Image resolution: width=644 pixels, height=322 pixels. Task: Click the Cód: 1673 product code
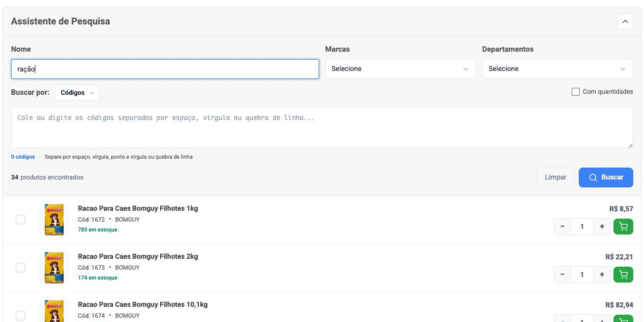[91, 268]
